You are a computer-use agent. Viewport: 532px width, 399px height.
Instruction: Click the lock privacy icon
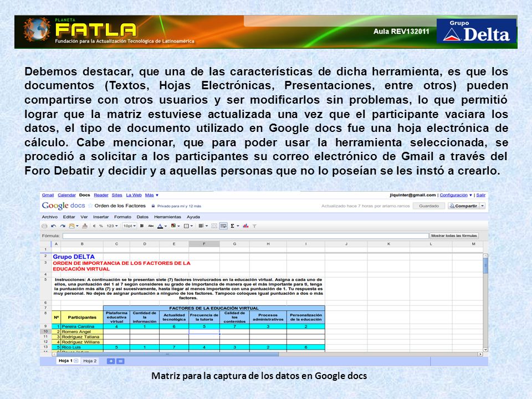click(x=154, y=206)
